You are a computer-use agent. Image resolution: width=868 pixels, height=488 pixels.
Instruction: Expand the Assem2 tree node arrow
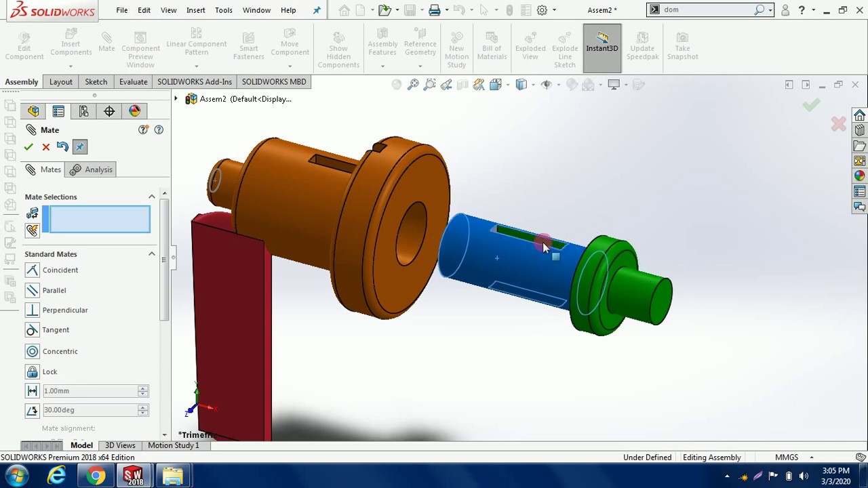click(176, 99)
